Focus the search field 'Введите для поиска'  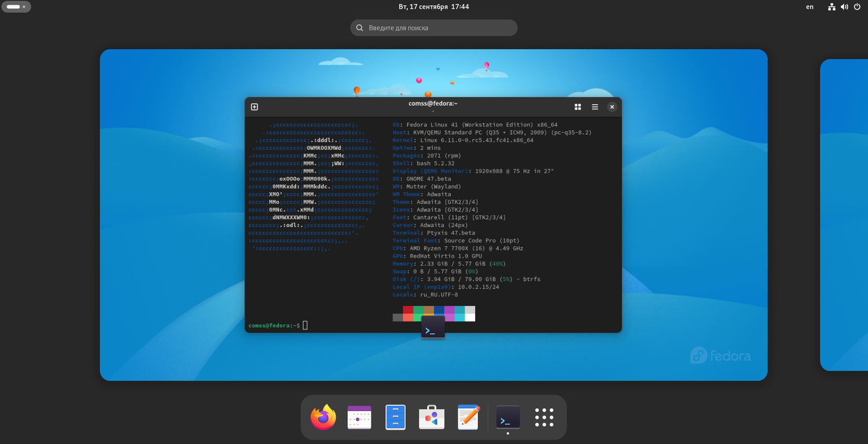[434, 28]
